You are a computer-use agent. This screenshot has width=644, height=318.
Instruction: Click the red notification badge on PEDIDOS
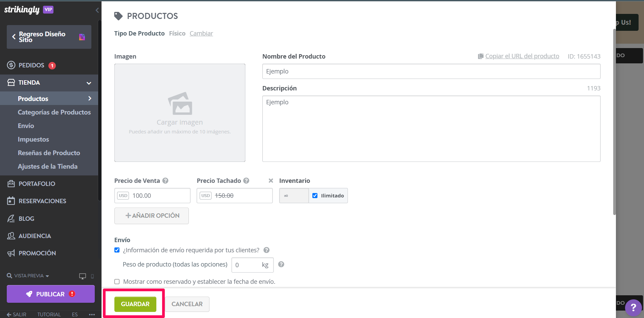click(x=52, y=66)
